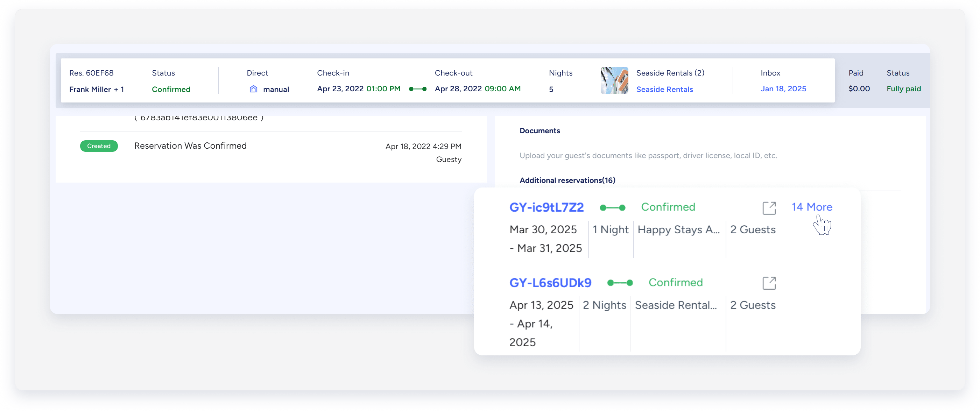Open the Seaside Rentals listing link
Image resolution: width=980 pixels, height=411 pixels.
664,89
